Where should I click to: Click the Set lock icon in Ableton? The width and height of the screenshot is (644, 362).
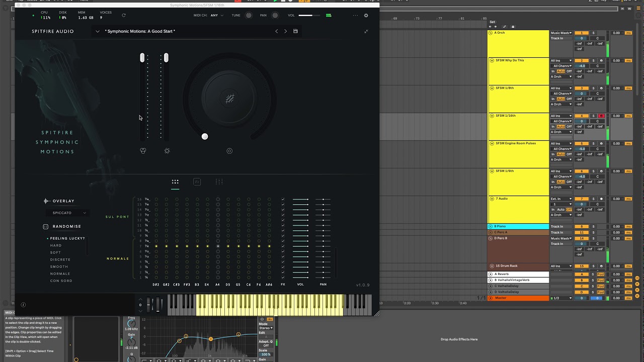click(x=513, y=27)
